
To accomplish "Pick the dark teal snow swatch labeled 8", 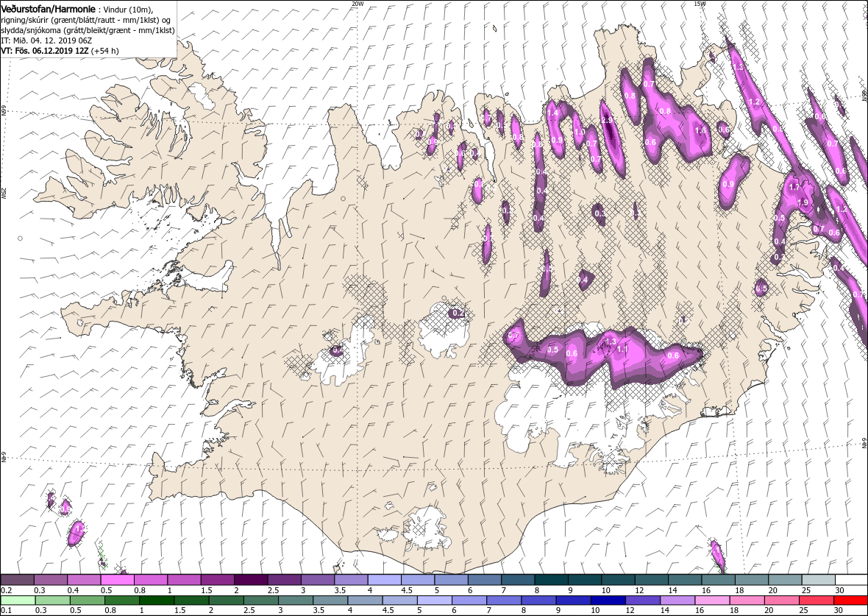I will 551,579.
